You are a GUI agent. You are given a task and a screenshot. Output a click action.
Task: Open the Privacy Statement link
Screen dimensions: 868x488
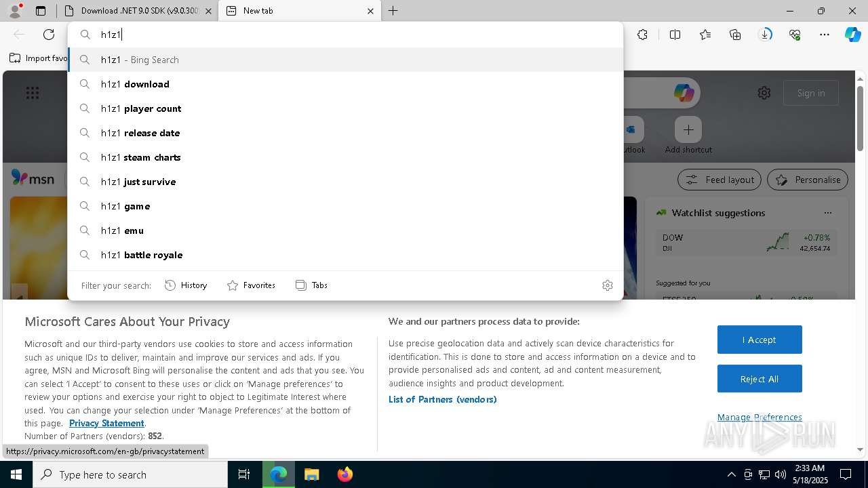(x=106, y=423)
